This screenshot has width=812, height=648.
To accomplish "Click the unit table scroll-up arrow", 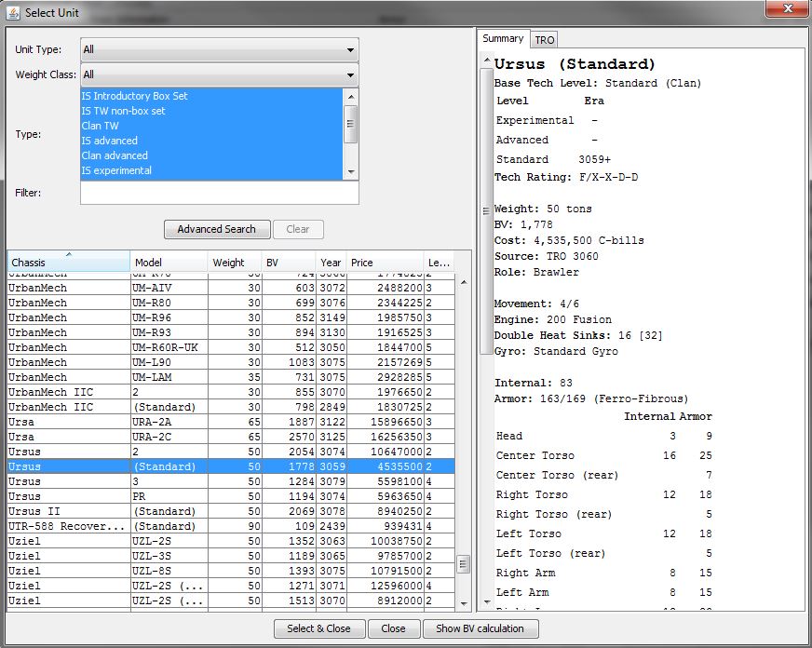I will click(x=464, y=282).
